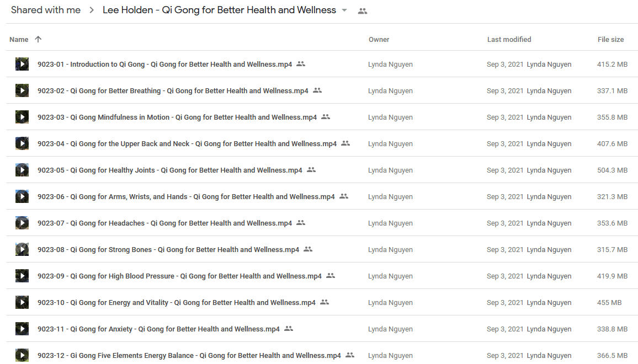Open the 9023-05 video file icon
This screenshot has height=364, width=638.
click(22, 170)
